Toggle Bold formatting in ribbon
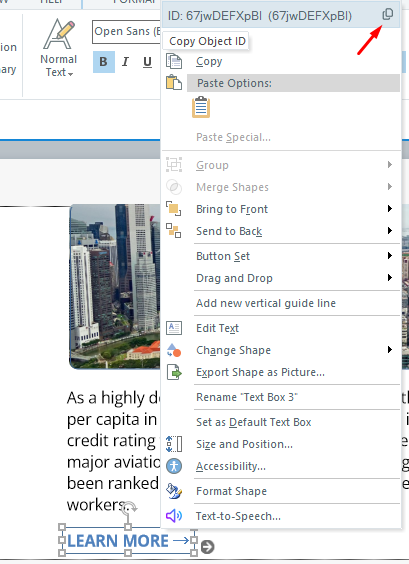 coord(104,62)
